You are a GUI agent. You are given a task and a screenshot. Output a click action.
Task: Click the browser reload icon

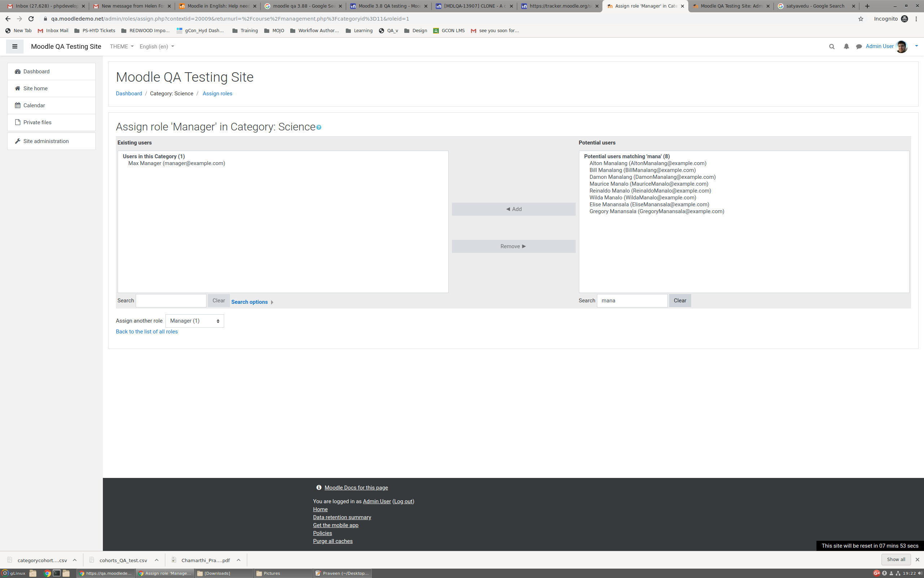tap(31, 19)
